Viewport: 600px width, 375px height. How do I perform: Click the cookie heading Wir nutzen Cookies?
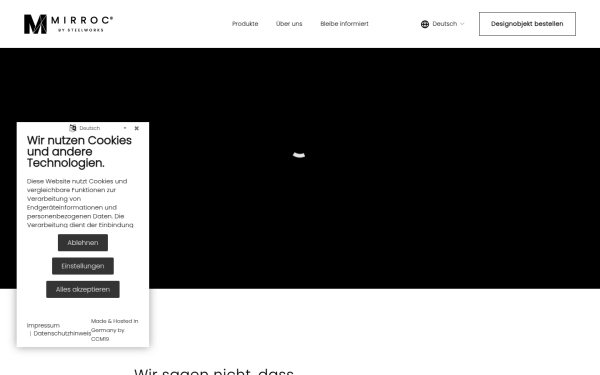click(x=79, y=152)
